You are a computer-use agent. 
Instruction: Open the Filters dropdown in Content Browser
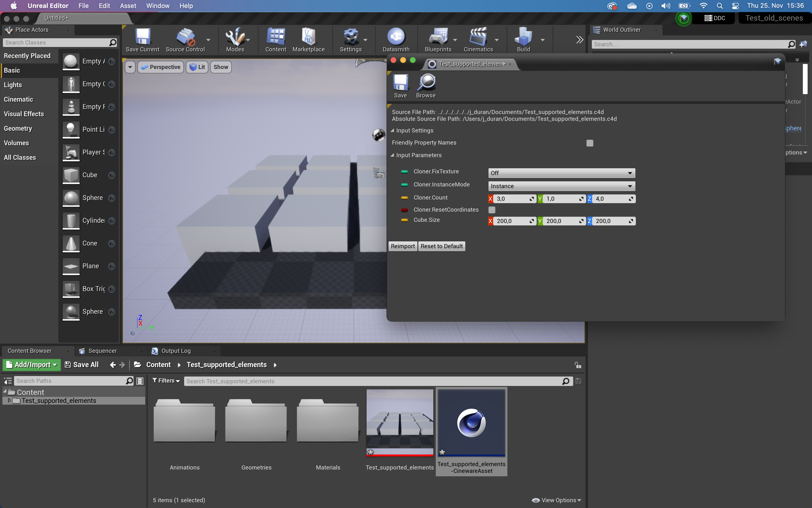coord(166,381)
